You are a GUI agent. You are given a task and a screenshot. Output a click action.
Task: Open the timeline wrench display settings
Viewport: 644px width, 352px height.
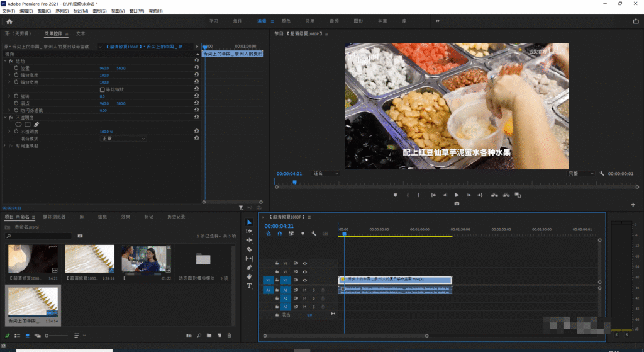(314, 234)
